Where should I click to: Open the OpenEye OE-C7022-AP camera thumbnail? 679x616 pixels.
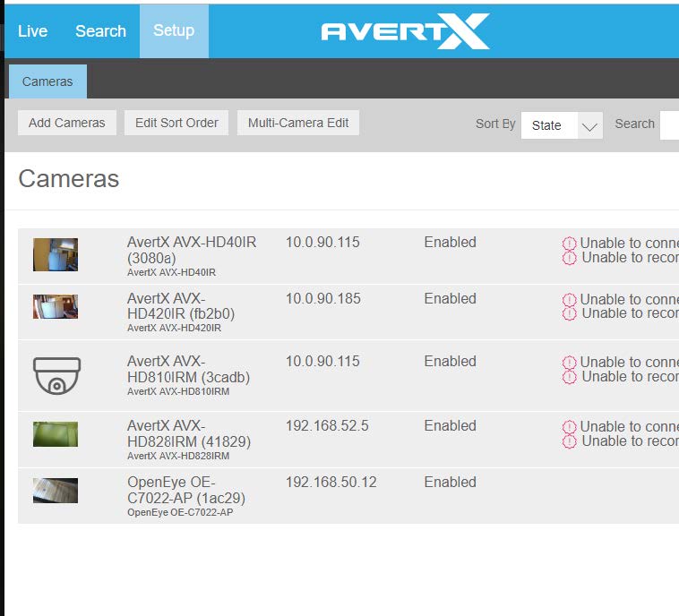[x=56, y=491]
